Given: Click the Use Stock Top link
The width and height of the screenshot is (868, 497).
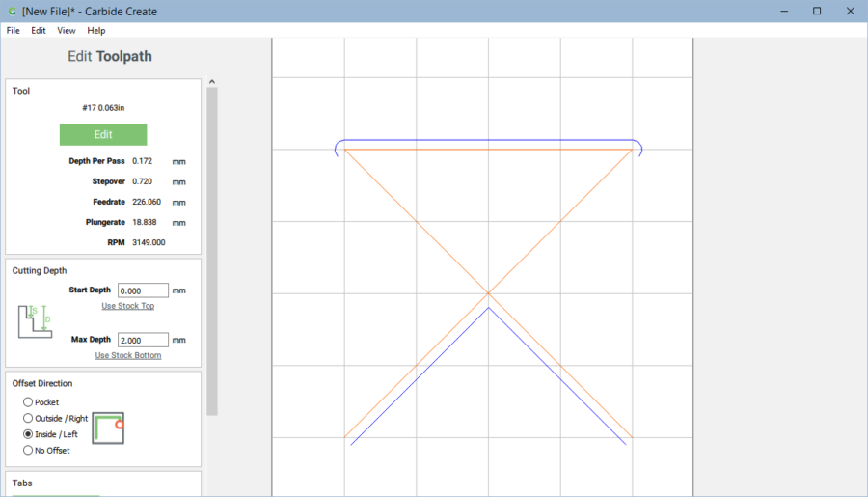Looking at the screenshot, I should [x=128, y=306].
